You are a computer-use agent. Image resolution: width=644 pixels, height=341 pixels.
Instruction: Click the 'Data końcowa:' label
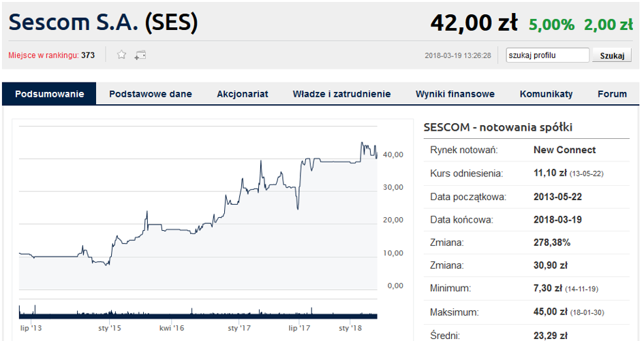pyautogui.click(x=461, y=220)
